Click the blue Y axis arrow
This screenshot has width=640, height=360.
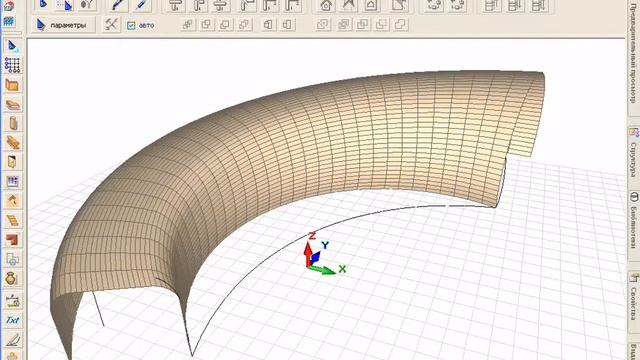[x=315, y=258]
